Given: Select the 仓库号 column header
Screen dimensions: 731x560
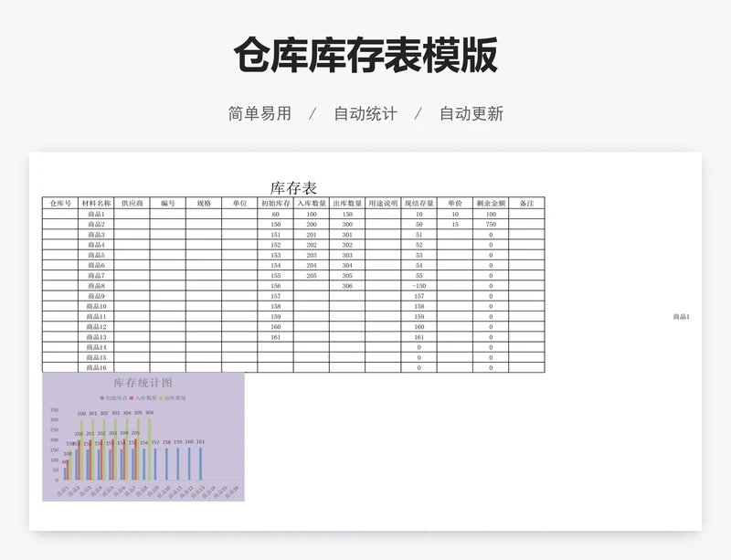Looking at the screenshot, I should (60, 204).
